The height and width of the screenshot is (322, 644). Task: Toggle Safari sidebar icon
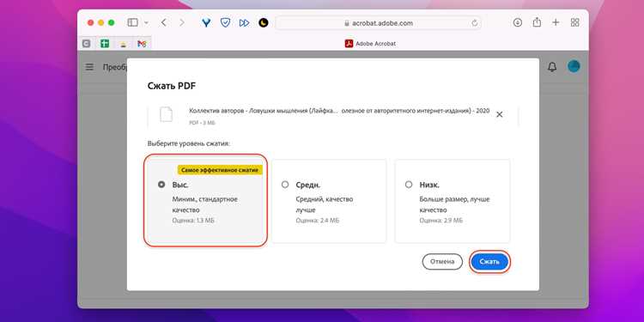(x=132, y=22)
